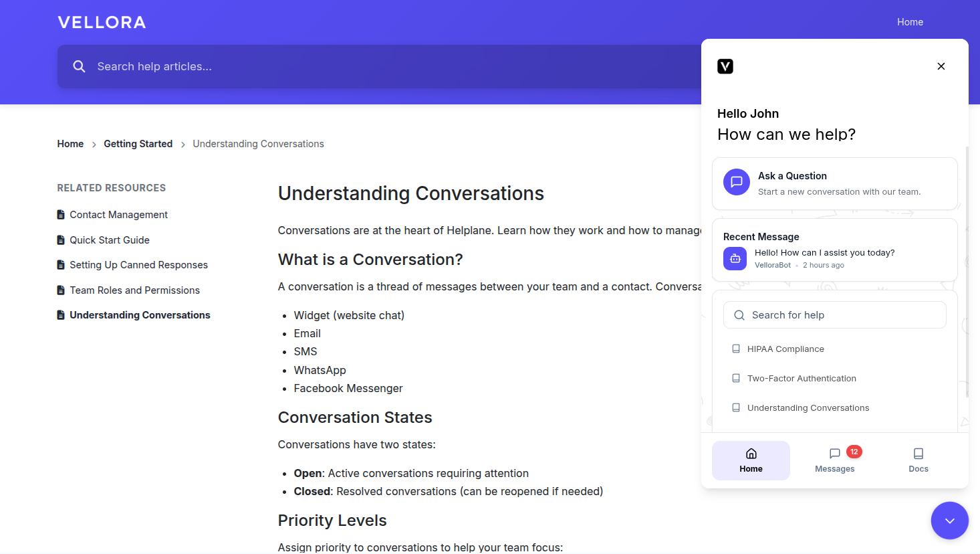Image resolution: width=980 pixels, height=554 pixels.
Task: Click the document icon next to HIPAA Compliance
Action: (736, 349)
